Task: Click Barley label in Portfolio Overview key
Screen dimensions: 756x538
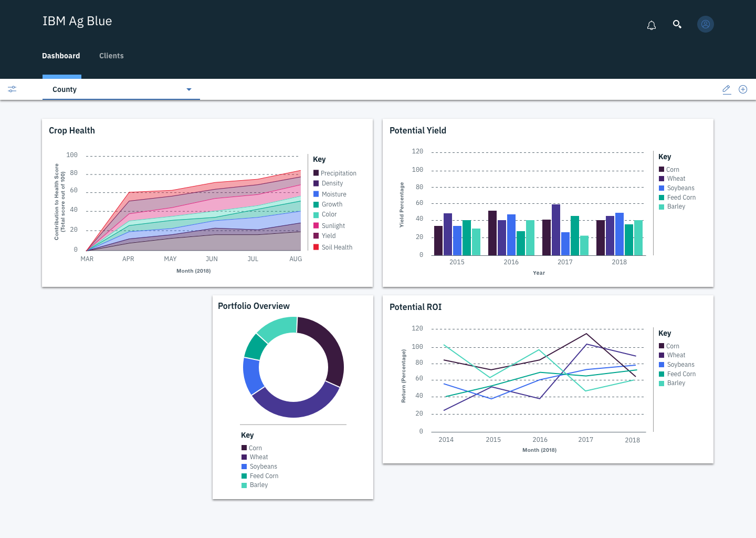Action: pos(259,485)
